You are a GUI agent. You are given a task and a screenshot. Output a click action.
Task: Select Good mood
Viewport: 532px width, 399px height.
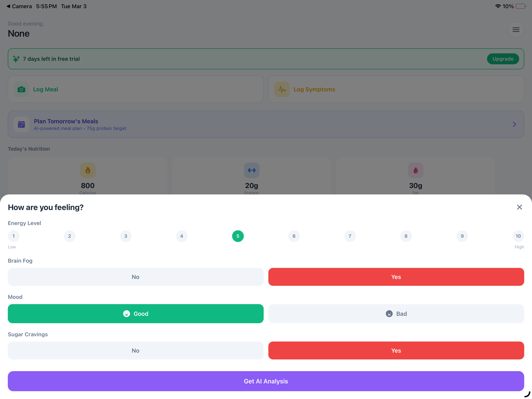pyautogui.click(x=136, y=314)
